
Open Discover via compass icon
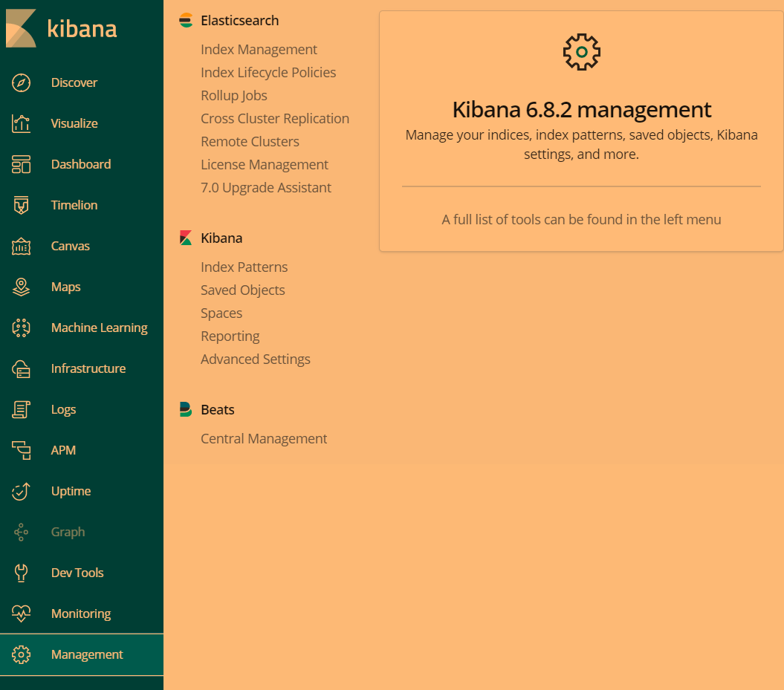coord(21,82)
